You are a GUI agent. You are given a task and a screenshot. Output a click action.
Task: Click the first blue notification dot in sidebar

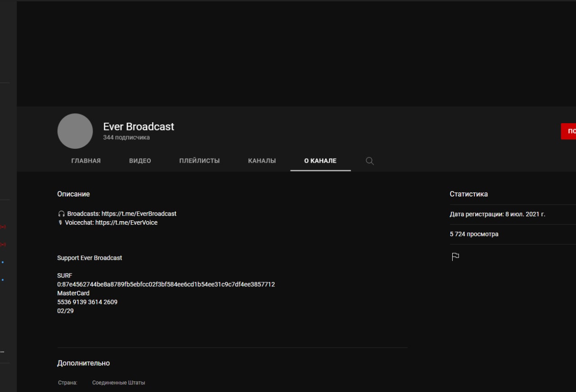(x=3, y=262)
